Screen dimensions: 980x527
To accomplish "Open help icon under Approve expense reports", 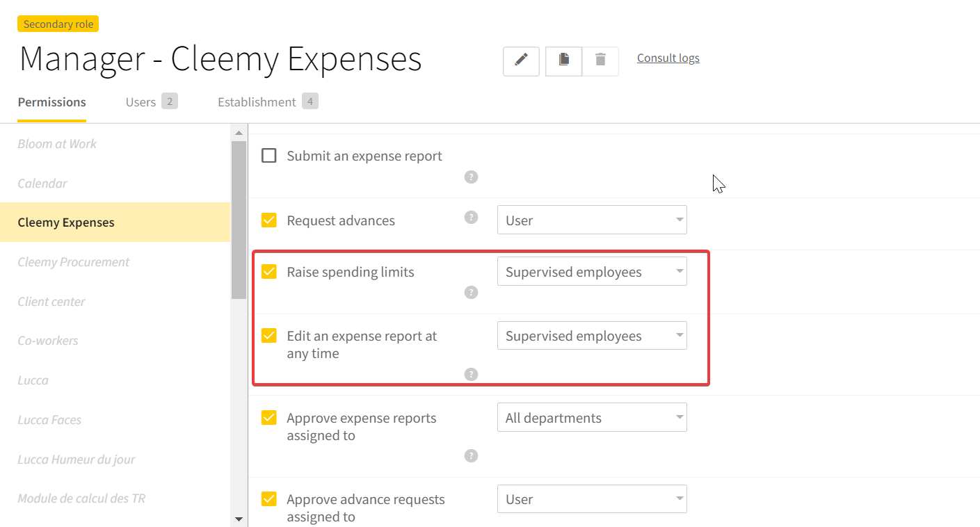I will (x=471, y=455).
